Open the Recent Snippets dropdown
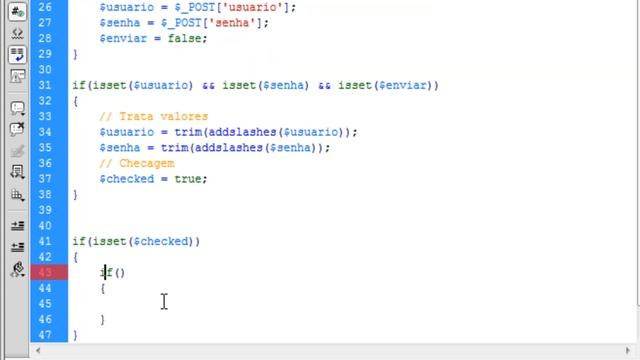 pyautogui.click(x=17, y=172)
